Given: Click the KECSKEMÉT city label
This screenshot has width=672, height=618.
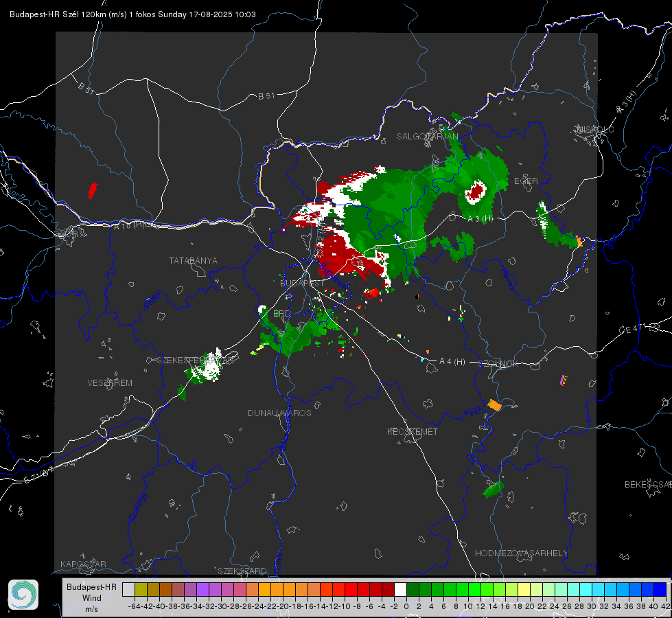Looking at the screenshot, I should pos(413,431).
